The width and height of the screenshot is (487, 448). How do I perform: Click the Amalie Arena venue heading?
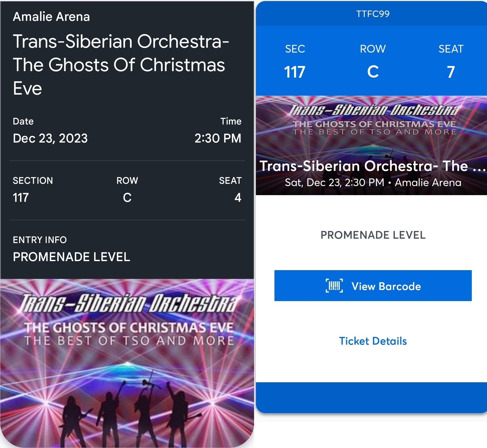pyautogui.click(x=51, y=17)
